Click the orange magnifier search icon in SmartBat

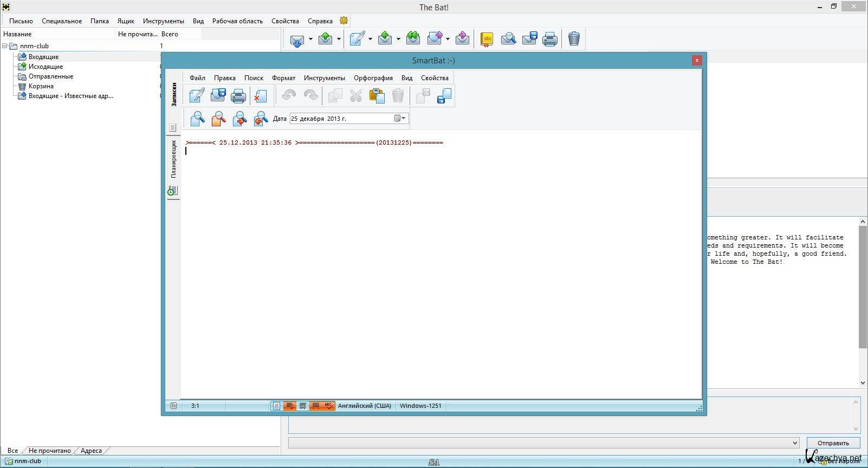point(218,118)
